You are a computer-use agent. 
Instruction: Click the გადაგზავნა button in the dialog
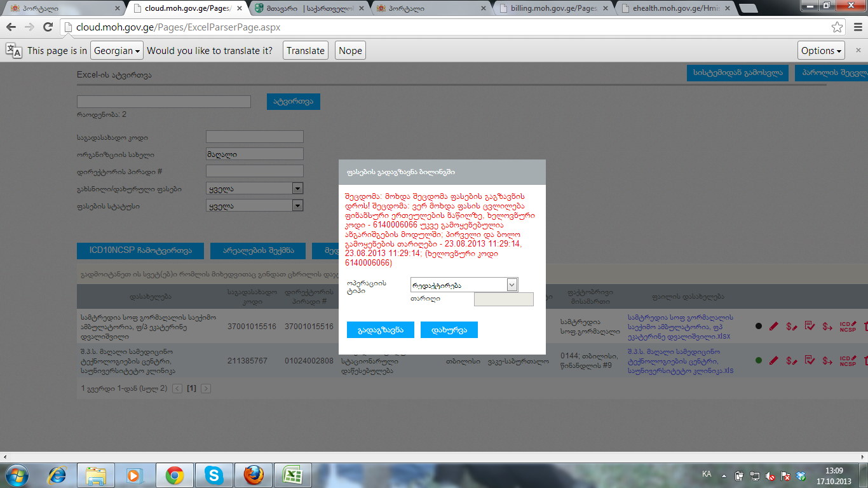[380, 330]
